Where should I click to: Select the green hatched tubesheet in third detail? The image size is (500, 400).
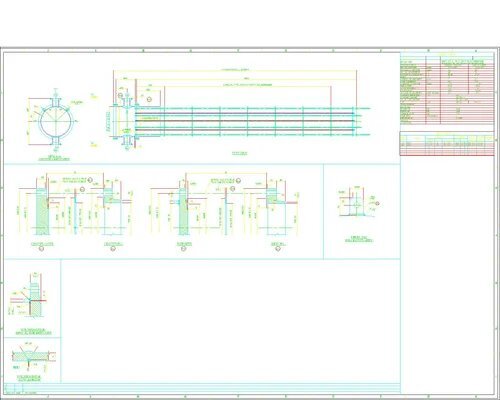(x=184, y=211)
